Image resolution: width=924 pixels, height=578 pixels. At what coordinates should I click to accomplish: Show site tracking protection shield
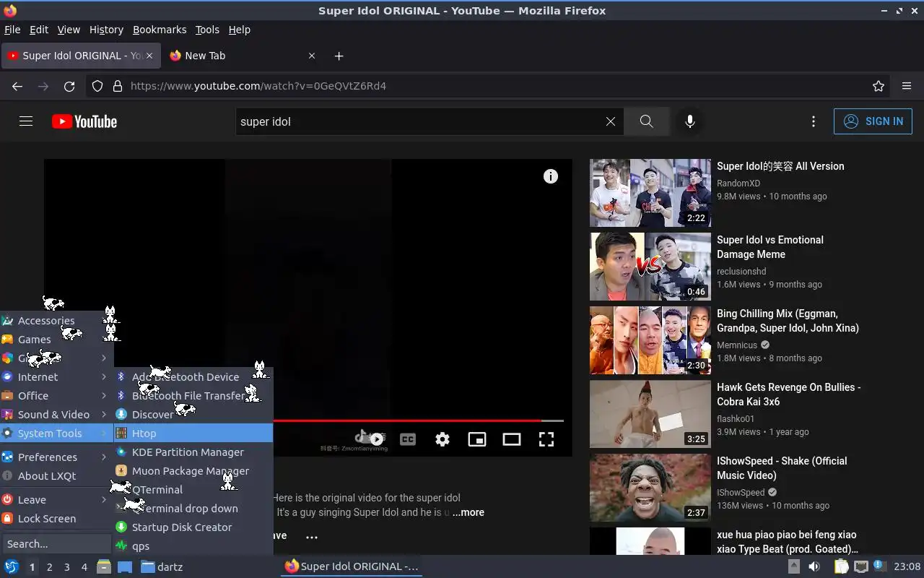[97, 86]
